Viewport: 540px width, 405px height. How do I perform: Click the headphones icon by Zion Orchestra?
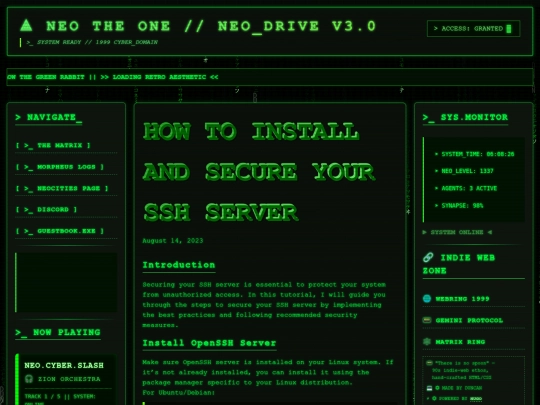[x=29, y=379]
